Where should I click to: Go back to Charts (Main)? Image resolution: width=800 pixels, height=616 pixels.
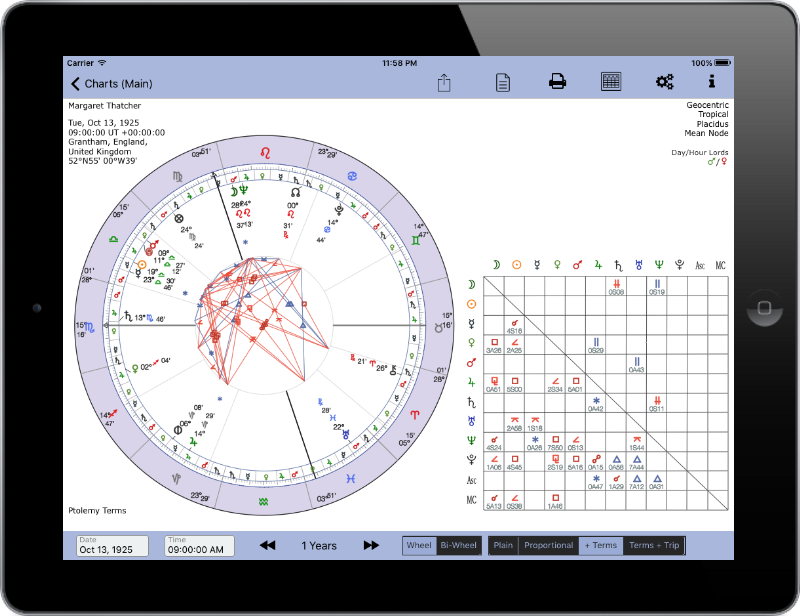[x=110, y=83]
